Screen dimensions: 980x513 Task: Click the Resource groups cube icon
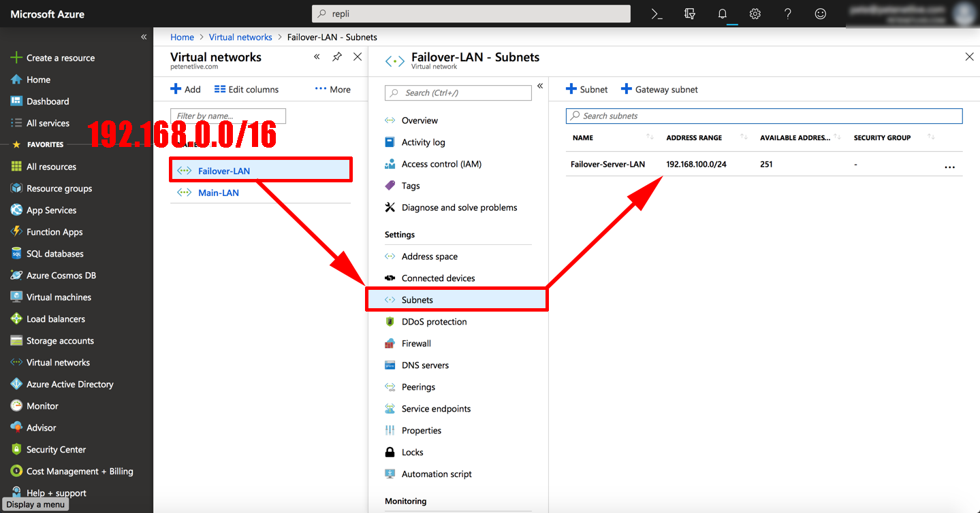pyautogui.click(x=16, y=188)
